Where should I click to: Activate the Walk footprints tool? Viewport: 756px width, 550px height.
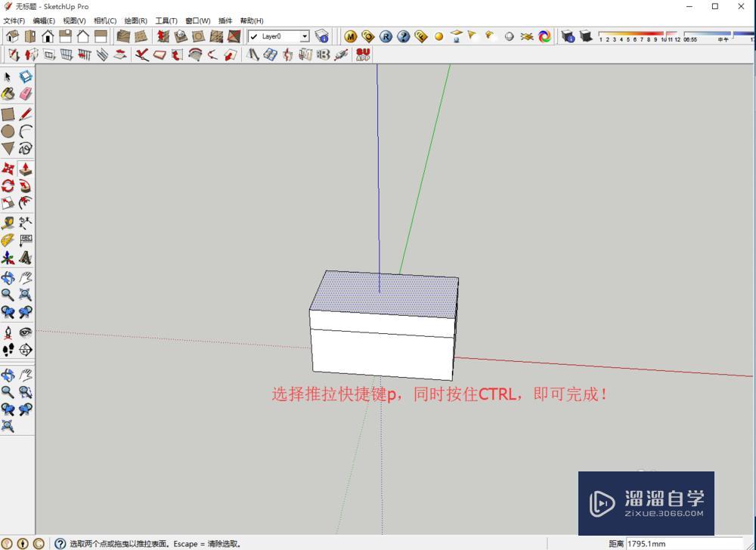point(8,350)
